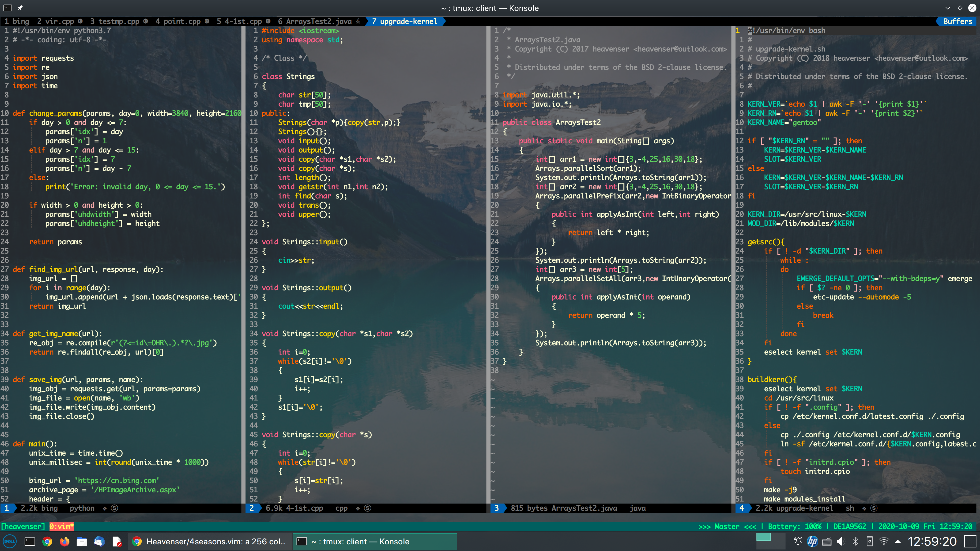Expand the hidden system tray icons arrow
This screenshot has width=980, height=551.
coord(898,542)
